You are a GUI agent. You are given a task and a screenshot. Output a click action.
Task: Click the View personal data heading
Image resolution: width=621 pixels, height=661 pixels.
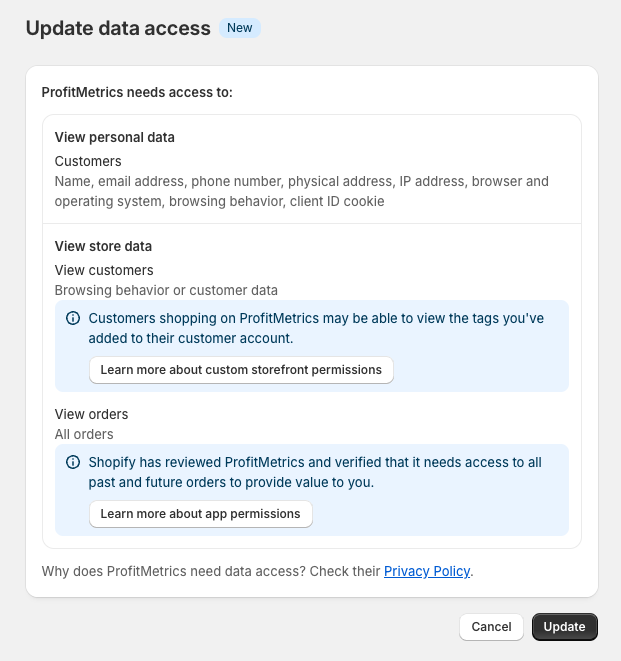[x=115, y=137]
